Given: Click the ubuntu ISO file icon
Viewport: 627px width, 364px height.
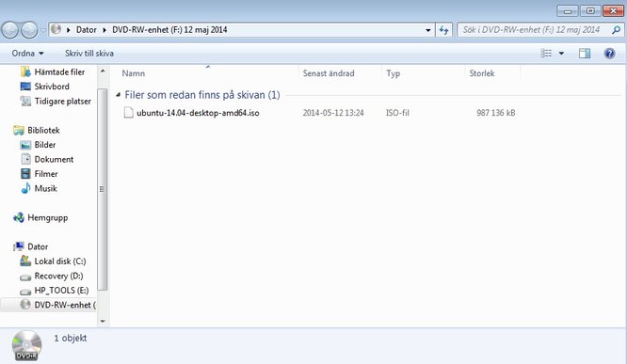Looking at the screenshot, I should (x=128, y=113).
